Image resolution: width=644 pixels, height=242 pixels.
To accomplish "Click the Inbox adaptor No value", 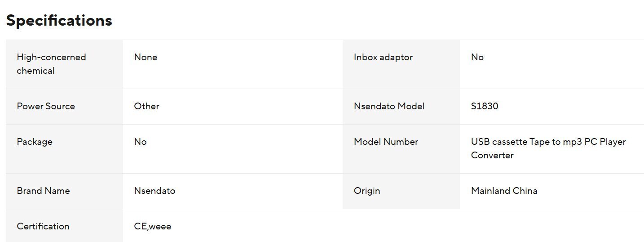I will [477, 57].
